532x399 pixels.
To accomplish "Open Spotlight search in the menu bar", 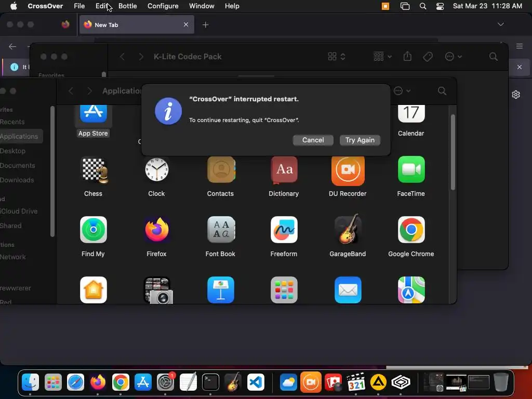I will click(x=423, y=6).
